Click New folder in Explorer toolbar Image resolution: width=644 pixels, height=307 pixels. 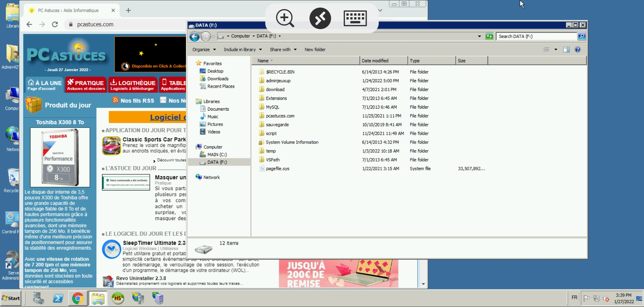coord(315,49)
